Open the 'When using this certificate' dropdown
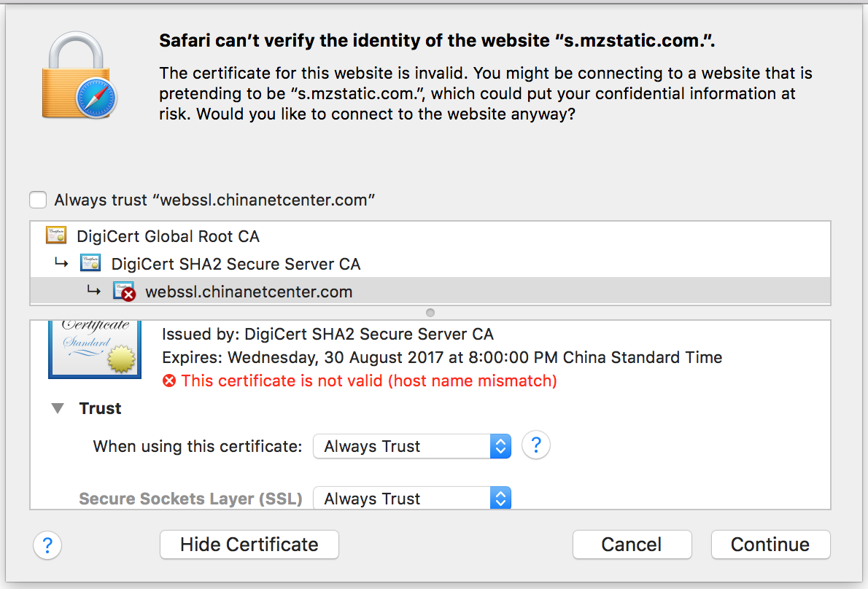 click(412, 445)
